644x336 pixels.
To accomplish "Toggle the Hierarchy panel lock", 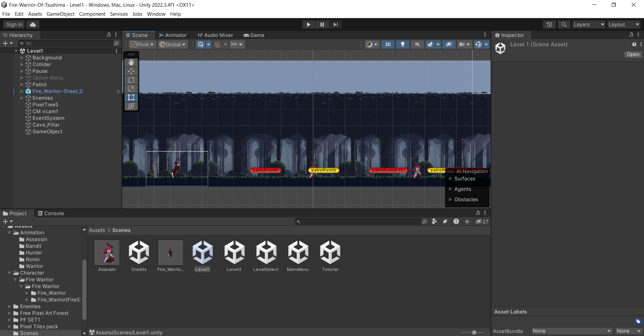I will [x=109, y=35].
